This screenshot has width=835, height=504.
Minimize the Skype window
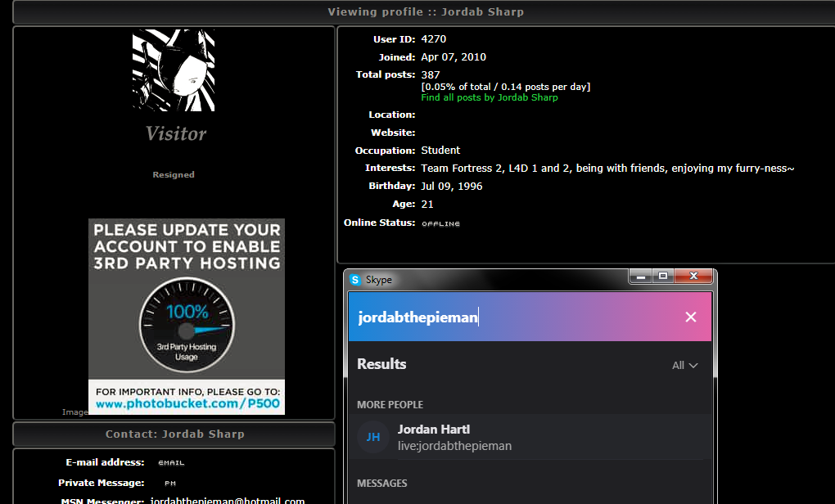click(x=641, y=277)
